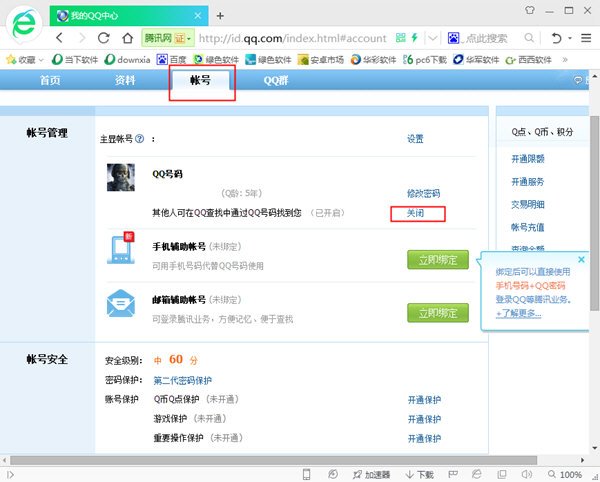Click the 加速器 rocket icon

pyautogui.click(x=357, y=475)
